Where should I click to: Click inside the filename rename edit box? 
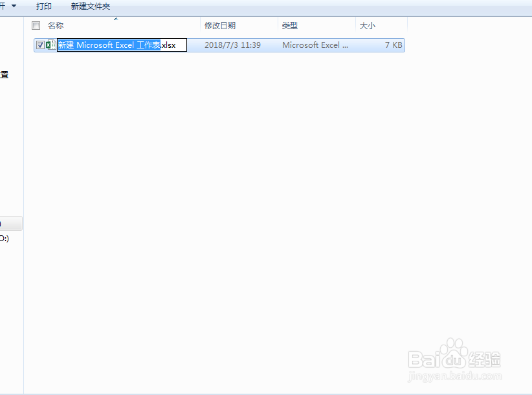[122, 45]
